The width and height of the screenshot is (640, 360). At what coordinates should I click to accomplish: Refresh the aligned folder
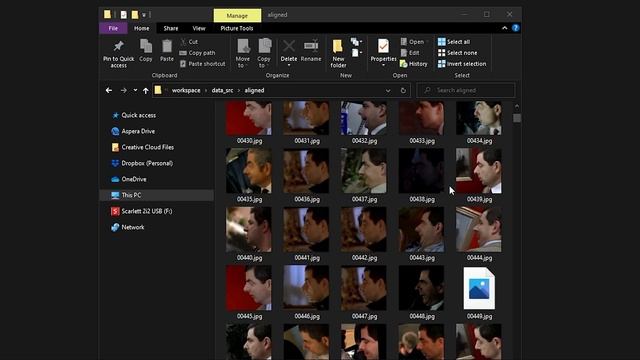pos(403,90)
